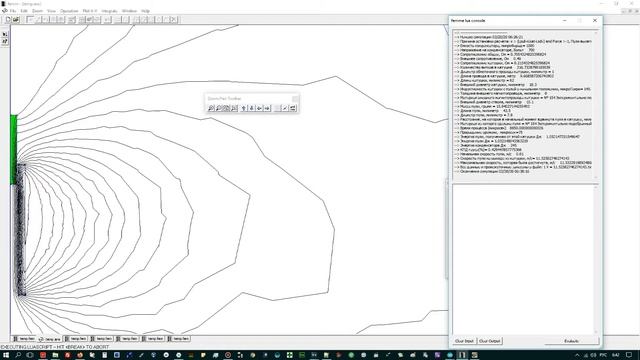Viewport: 640px width, 360px height.
Task: Pan right using the right-arrow icon
Action: (267, 108)
